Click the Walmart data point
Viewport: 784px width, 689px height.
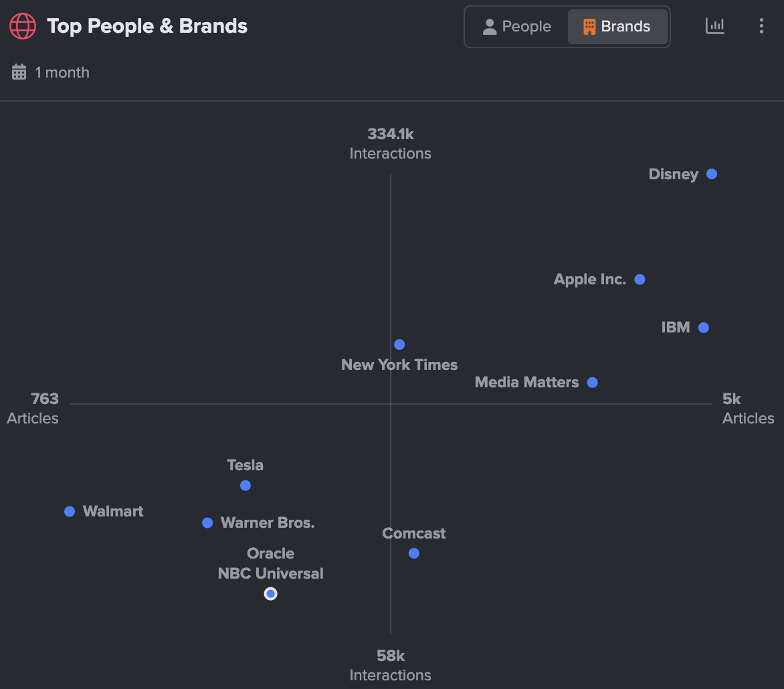(x=70, y=512)
